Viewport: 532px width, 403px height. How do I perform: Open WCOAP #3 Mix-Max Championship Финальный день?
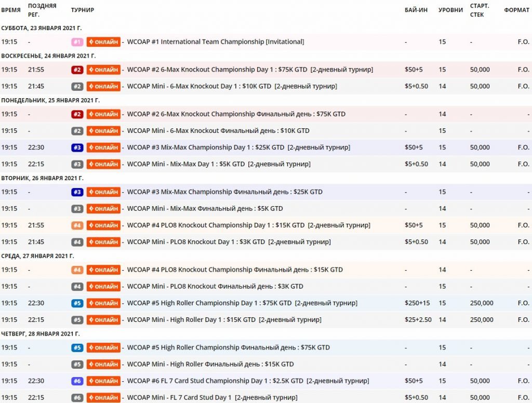tap(224, 192)
